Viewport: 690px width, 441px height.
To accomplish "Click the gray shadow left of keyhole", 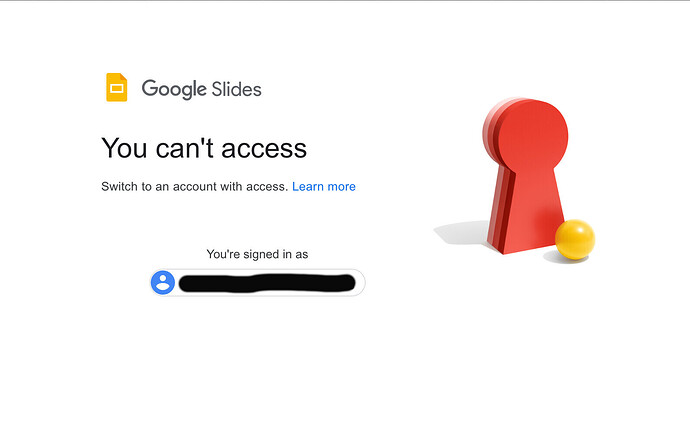I will 462,232.
